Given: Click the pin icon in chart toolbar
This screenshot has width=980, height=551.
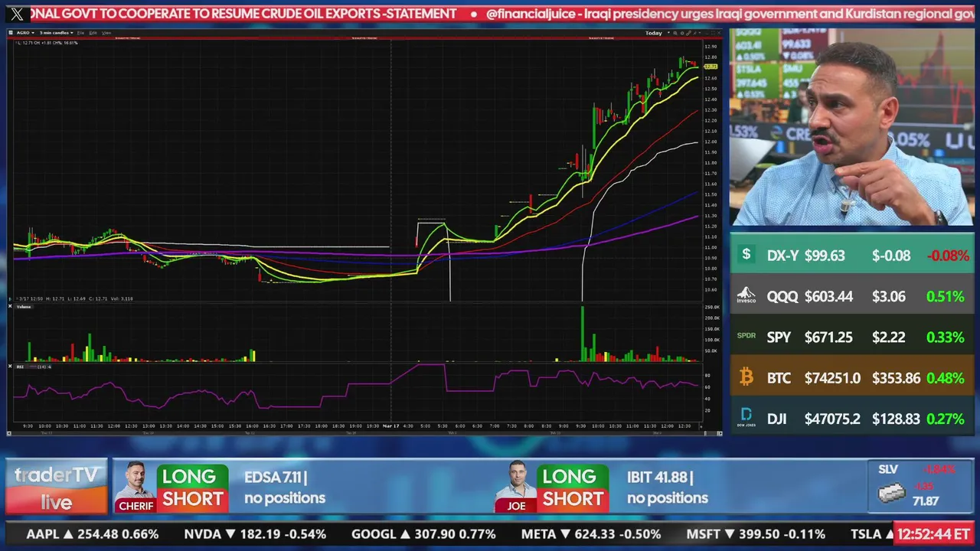Looking at the screenshot, I should point(694,33).
